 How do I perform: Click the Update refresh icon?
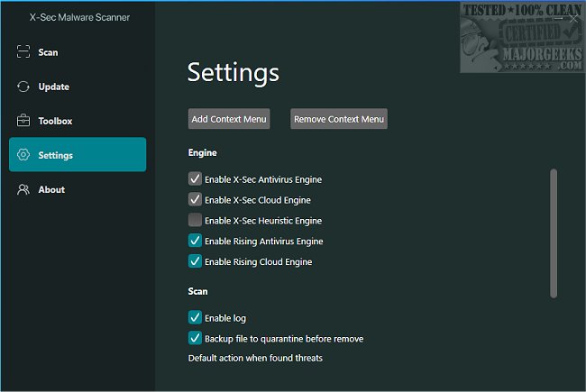coord(23,87)
